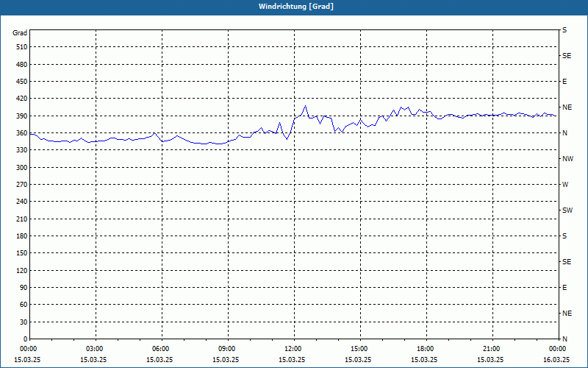The image size is (588, 368).
Task: Click the 120 axis label
Action: click(x=22, y=270)
